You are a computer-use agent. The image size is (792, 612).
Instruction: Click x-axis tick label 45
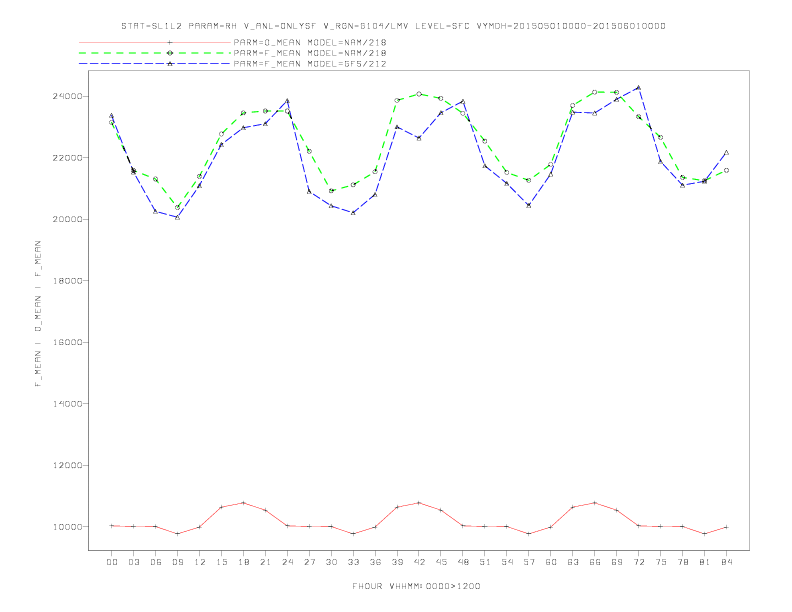tap(441, 562)
